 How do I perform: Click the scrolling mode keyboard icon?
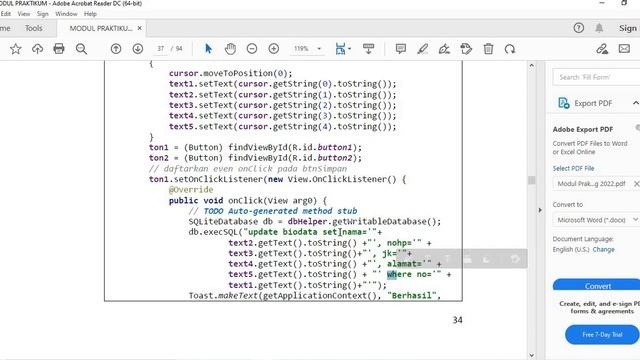pyautogui.click(x=369, y=49)
